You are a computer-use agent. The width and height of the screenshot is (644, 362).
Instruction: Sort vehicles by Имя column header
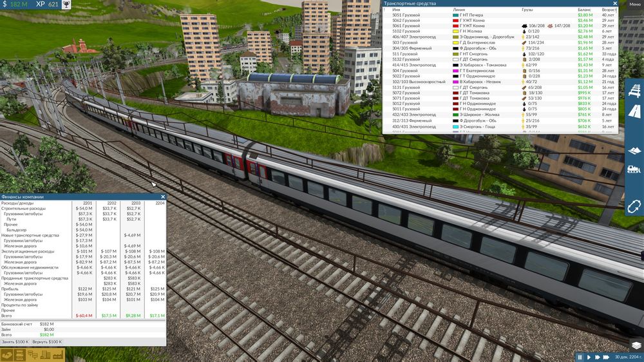click(396, 10)
